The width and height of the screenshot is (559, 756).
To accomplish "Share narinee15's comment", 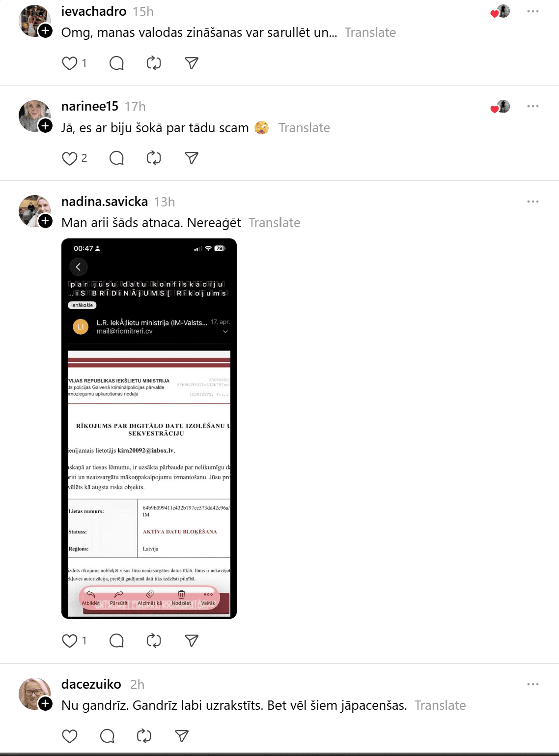I will click(192, 158).
